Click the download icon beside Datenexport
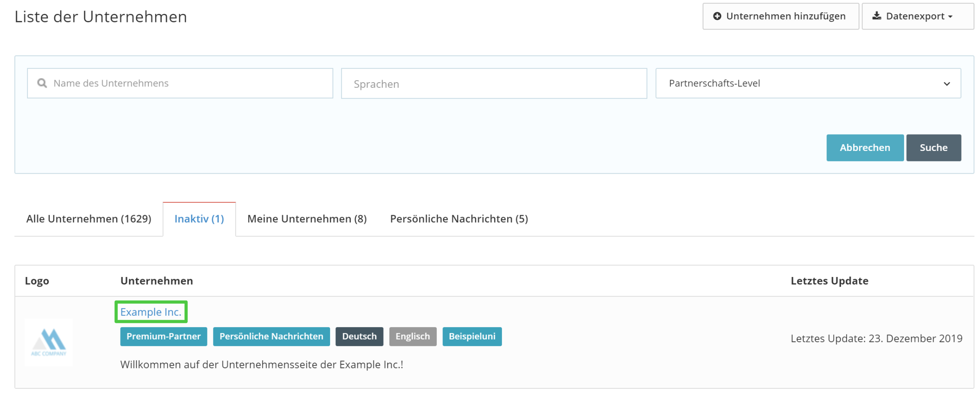The height and width of the screenshot is (393, 980). pyautogui.click(x=876, y=16)
